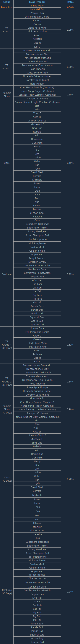Select the 0.34% rate value
This screenshot has width=80, height=644.
pyautogui.click(x=70, y=592)
